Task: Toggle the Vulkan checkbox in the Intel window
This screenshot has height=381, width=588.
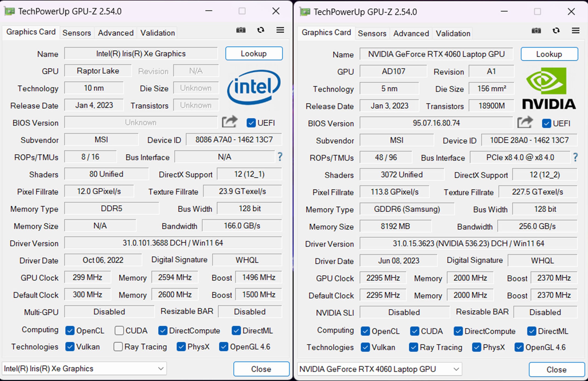Action: pyautogui.click(x=70, y=347)
